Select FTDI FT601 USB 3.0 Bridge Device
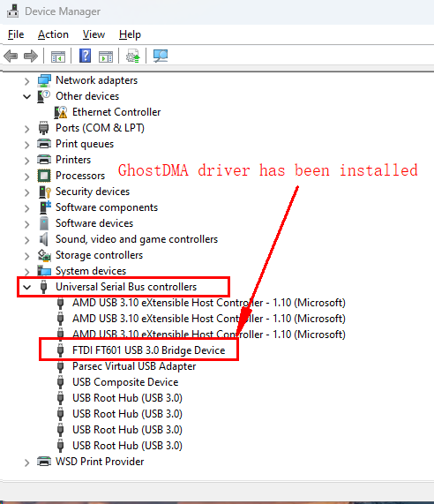The width and height of the screenshot is (434, 504). 149,350
